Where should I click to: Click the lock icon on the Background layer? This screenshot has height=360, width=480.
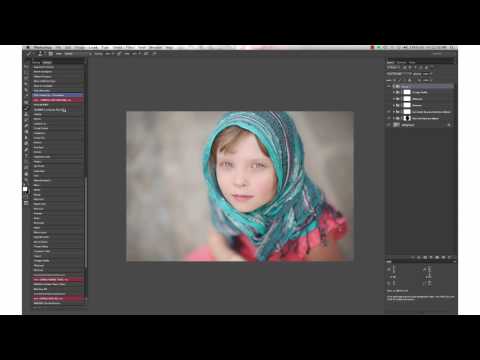[449, 125]
